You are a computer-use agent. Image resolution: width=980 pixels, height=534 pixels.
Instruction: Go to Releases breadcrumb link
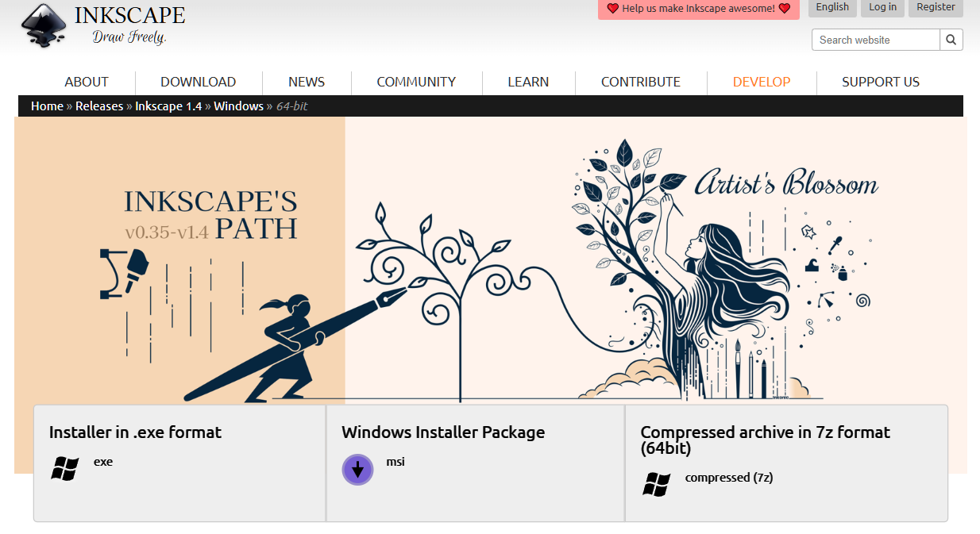pos(99,106)
